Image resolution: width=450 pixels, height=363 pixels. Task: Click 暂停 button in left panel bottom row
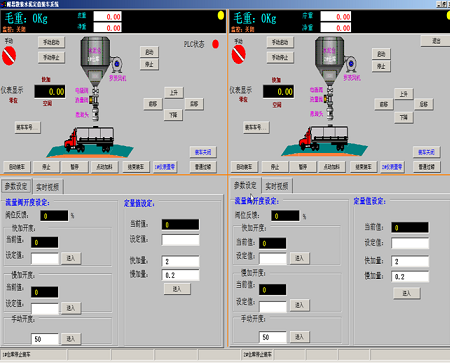tap(75, 167)
